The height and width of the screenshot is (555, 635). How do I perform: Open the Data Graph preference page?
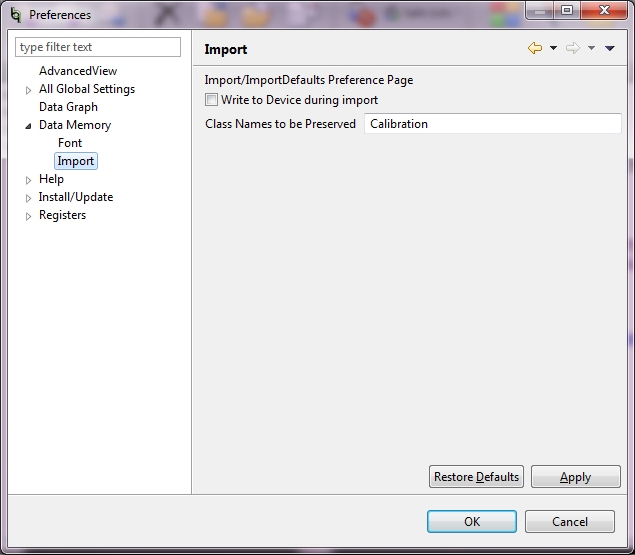[x=68, y=107]
